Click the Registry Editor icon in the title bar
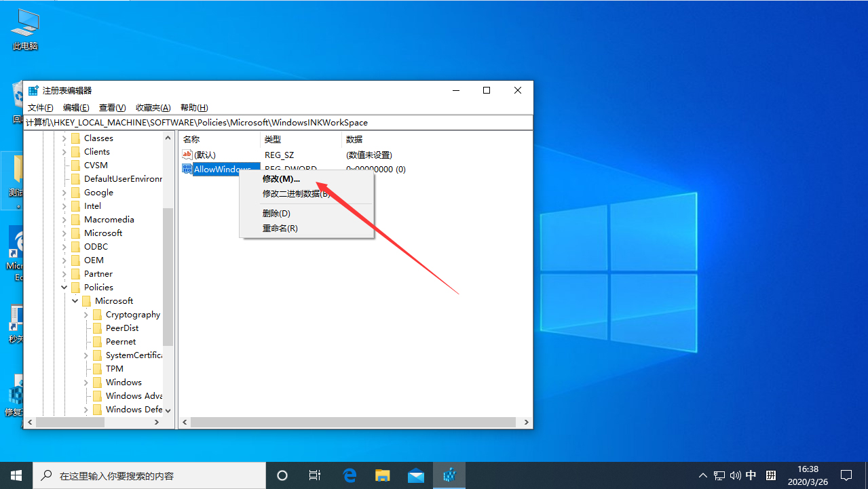 [32, 90]
